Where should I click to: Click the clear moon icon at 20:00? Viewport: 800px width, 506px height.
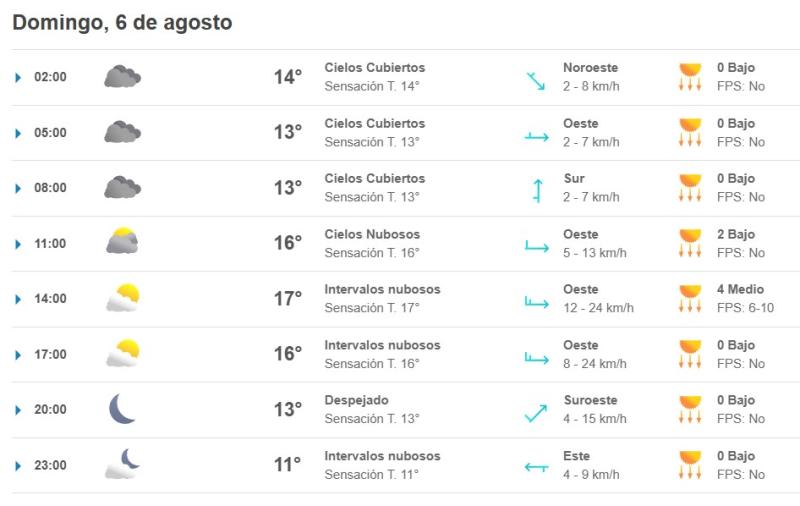click(122, 409)
